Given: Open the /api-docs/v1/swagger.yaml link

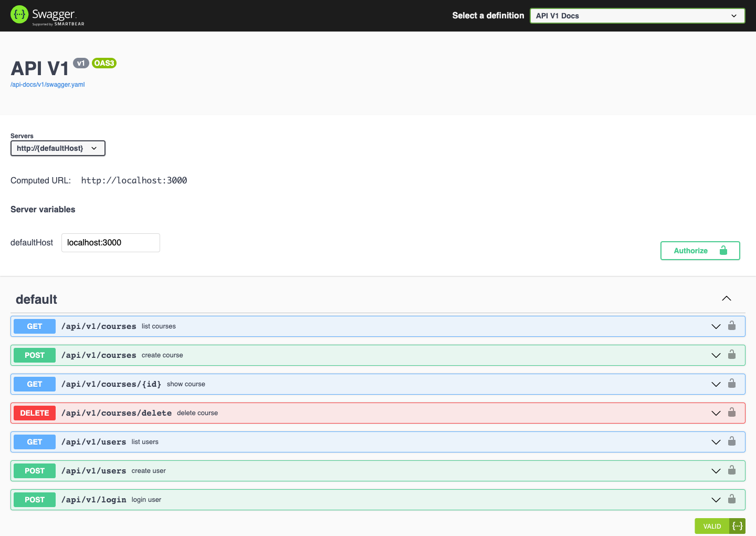Looking at the screenshot, I should (x=47, y=84).
